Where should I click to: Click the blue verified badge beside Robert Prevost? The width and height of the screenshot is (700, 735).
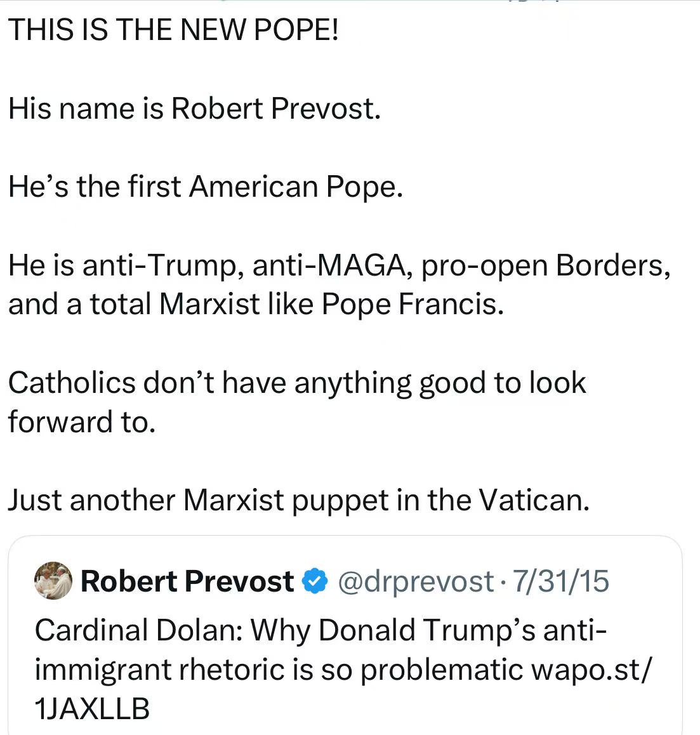click(x=315, y=581)
